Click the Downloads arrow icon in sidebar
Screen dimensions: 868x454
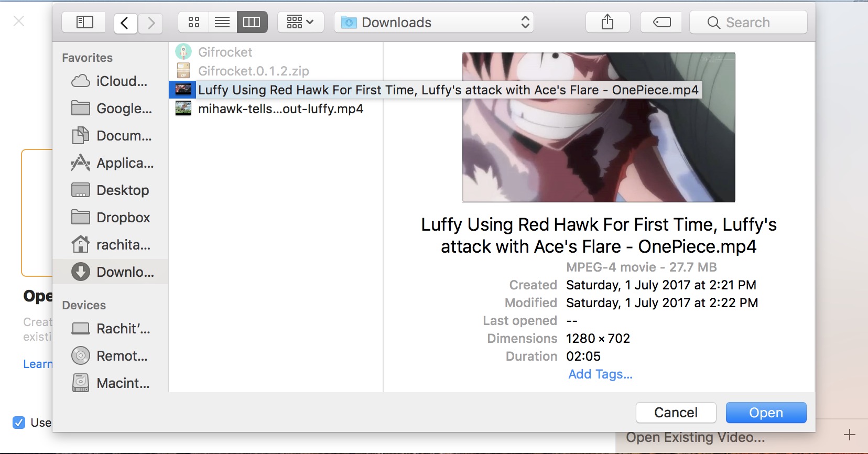[x=80, y=272]
